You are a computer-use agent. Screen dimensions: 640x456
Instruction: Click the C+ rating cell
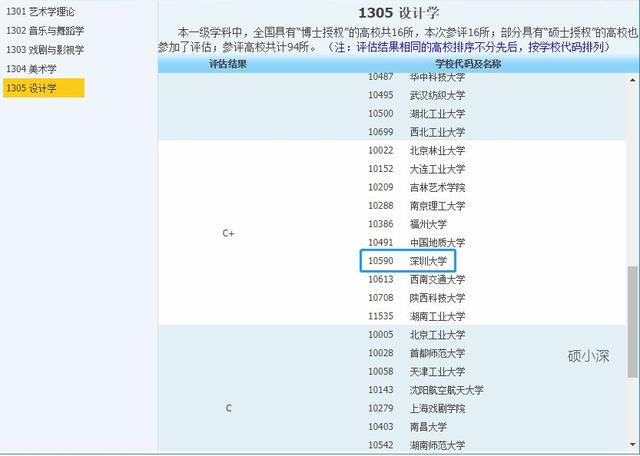click(228, 233)
